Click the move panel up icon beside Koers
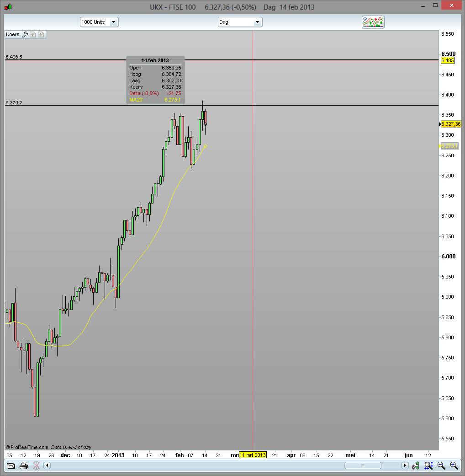465x476 pixels. coord(33,34)
